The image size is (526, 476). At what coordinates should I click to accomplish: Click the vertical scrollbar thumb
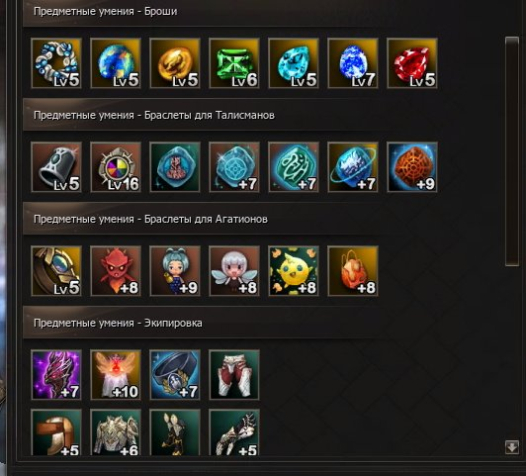pyautogui.click(x=512, y=152)
